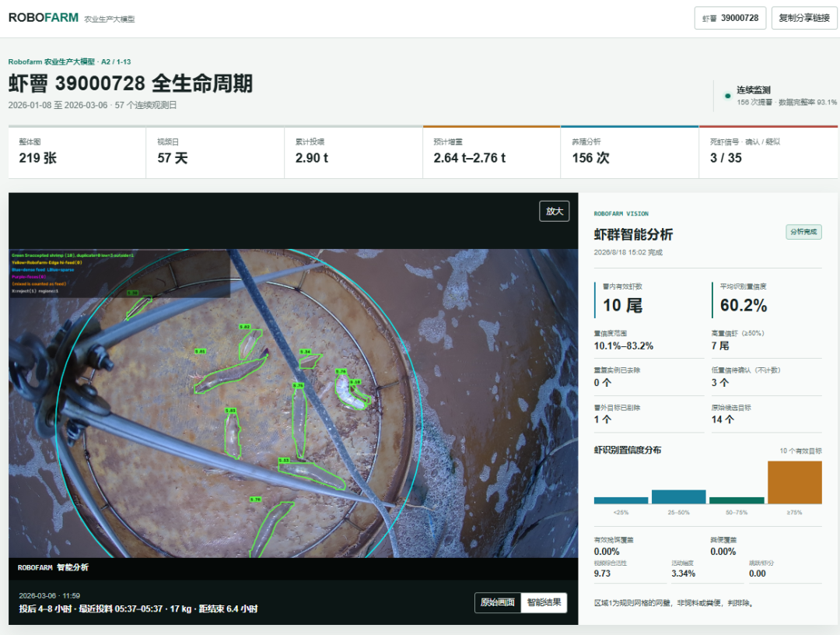The width and height of the screenshot is (840, 635).
Task: Click the 10 尾 valid shrimp count
Action: pos(622,306)
